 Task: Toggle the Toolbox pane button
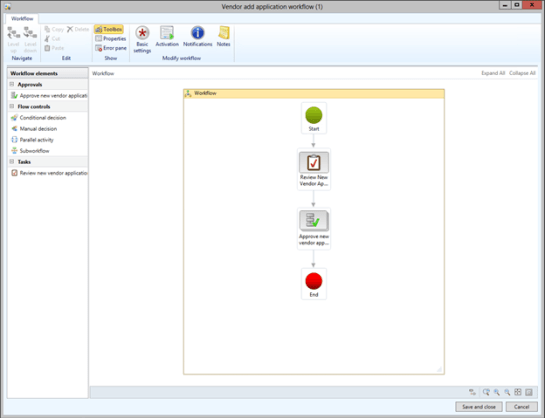pyautogui.click(x=109, y=29)
